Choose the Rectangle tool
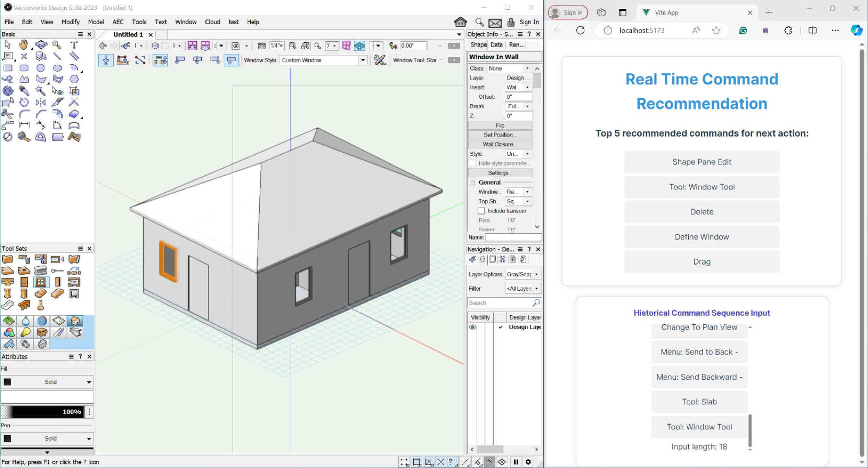 8,68
